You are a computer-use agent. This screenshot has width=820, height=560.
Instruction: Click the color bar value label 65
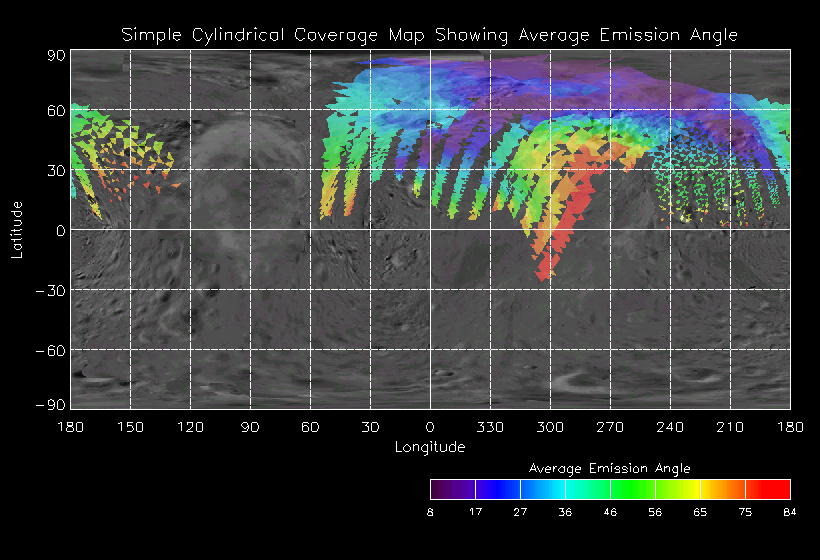(700, 512)
